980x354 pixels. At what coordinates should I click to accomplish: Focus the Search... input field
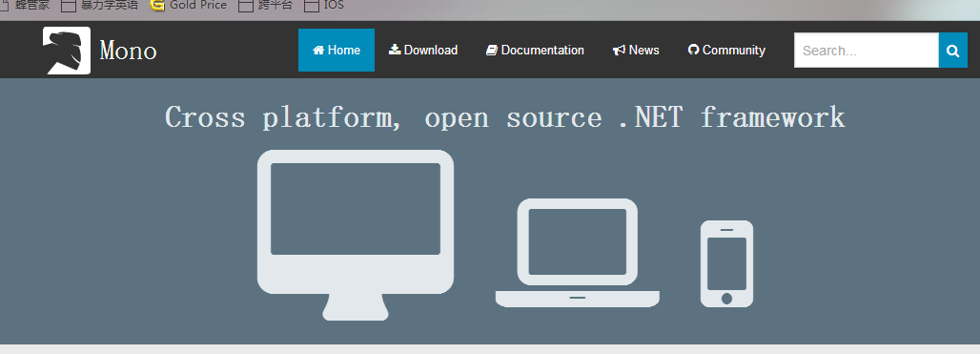[x=867, y=50]
